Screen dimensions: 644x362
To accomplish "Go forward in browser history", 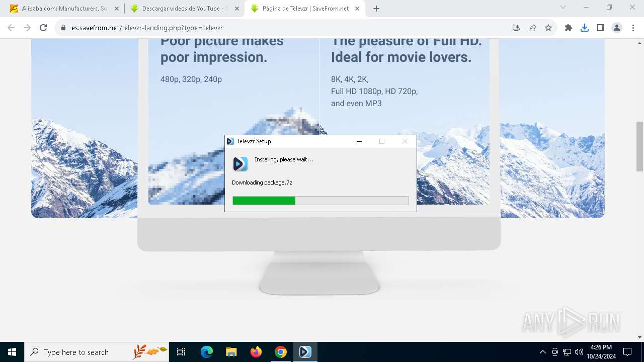I will [x=27, y=28].
